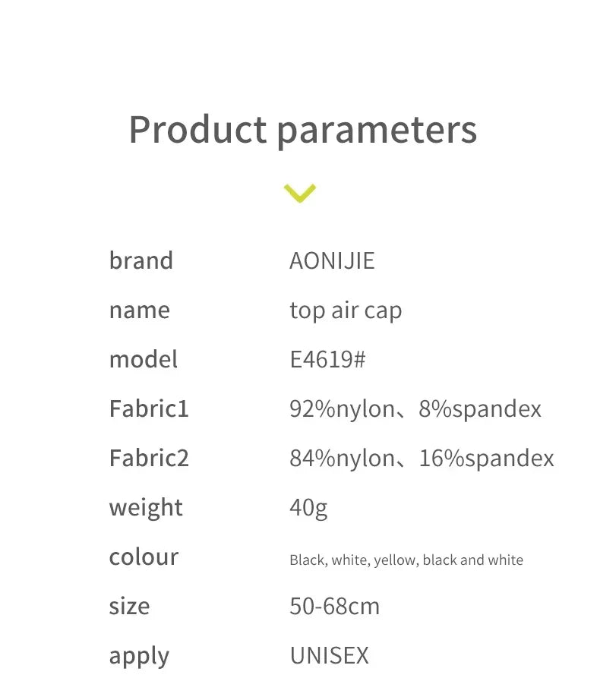Select 84%nylon, 16%spandex value
The height and width of the screenshot is (700, 600).
(x=422, y=459)
